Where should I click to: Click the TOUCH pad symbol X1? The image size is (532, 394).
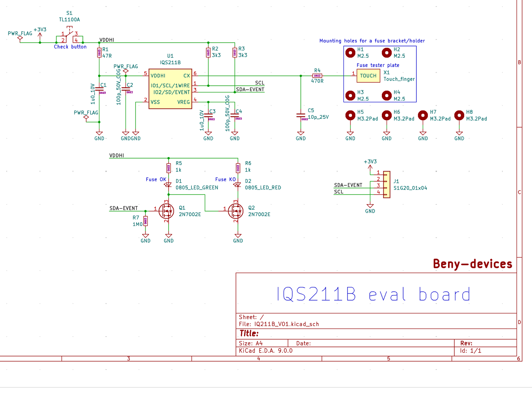[x=368, y=75]
